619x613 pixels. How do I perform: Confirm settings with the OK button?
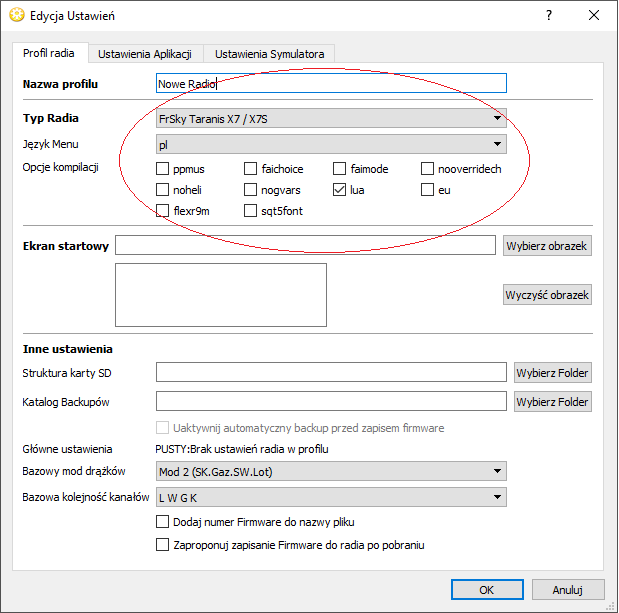coord(487,590)
